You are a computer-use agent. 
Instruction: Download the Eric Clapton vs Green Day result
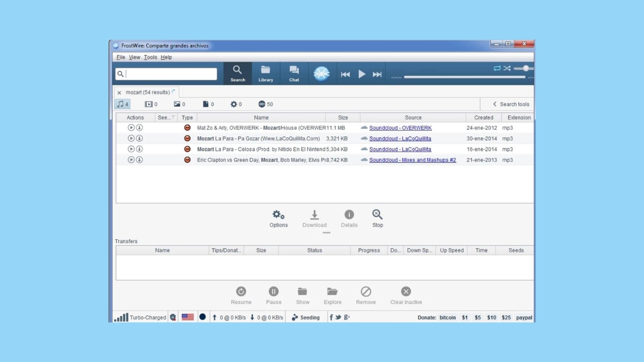[x=139, y=160]
